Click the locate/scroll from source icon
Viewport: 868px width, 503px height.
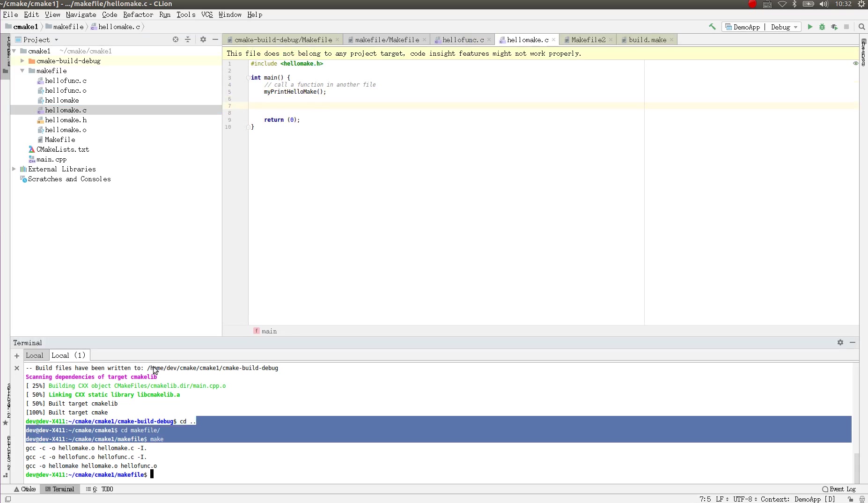[176, 39]
